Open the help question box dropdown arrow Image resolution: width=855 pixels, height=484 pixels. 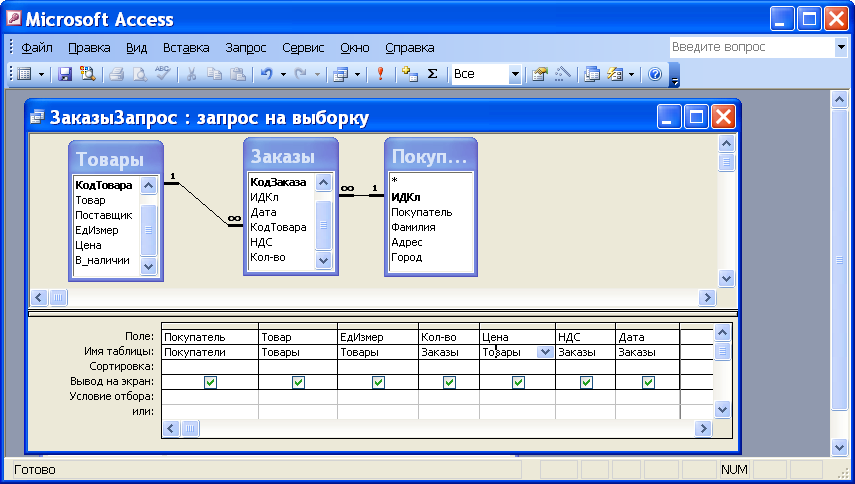840,47
